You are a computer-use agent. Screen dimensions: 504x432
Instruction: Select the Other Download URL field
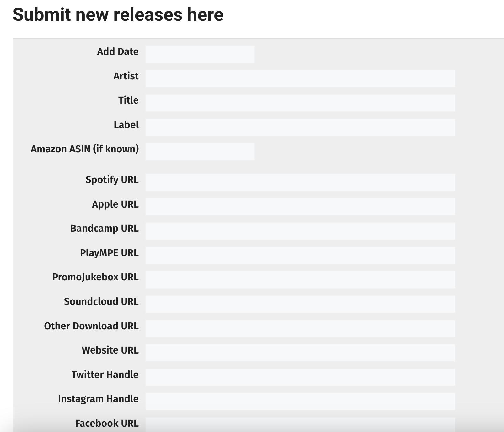(x=300, y=328)
